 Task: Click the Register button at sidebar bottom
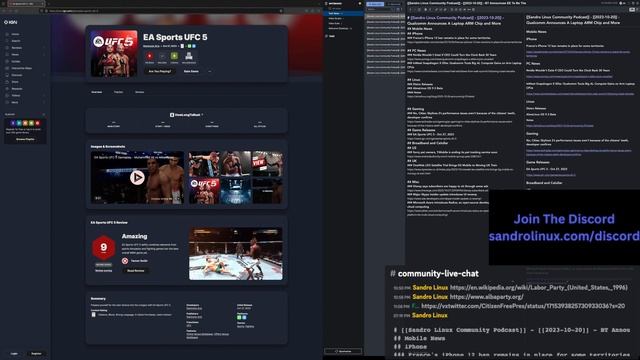click(x=36, y=353)
